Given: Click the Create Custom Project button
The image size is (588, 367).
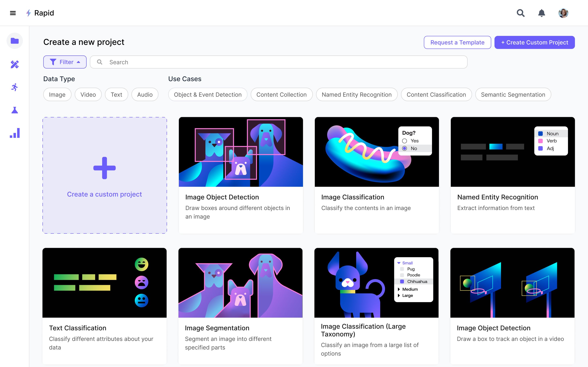Looking at the screenshot, I should (x=535, y=42).
